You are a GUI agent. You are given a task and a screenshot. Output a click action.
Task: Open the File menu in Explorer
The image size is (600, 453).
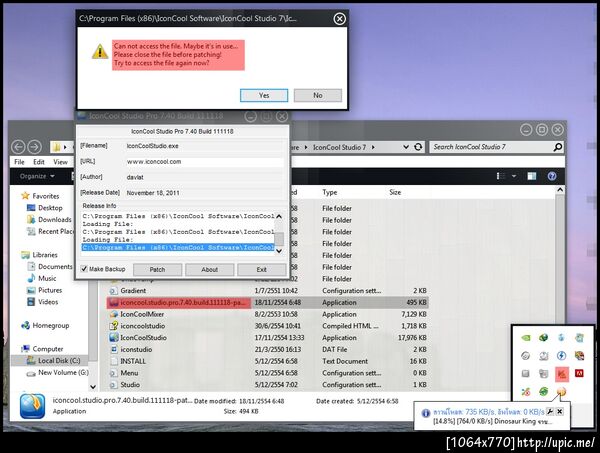tap(19, 162)
